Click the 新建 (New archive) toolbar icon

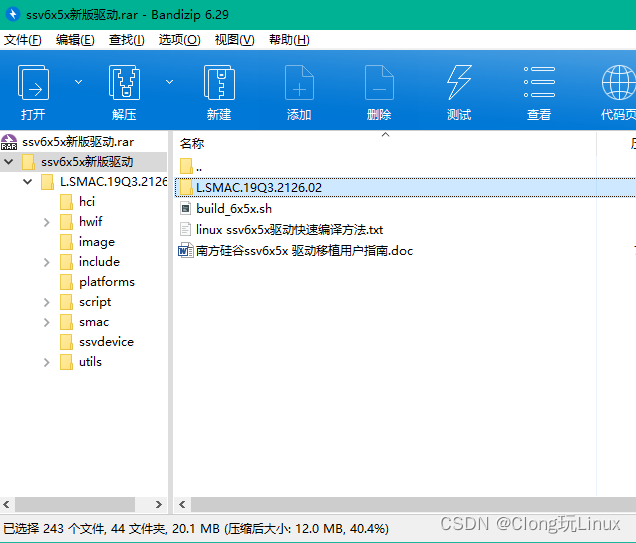click(219, 82)
